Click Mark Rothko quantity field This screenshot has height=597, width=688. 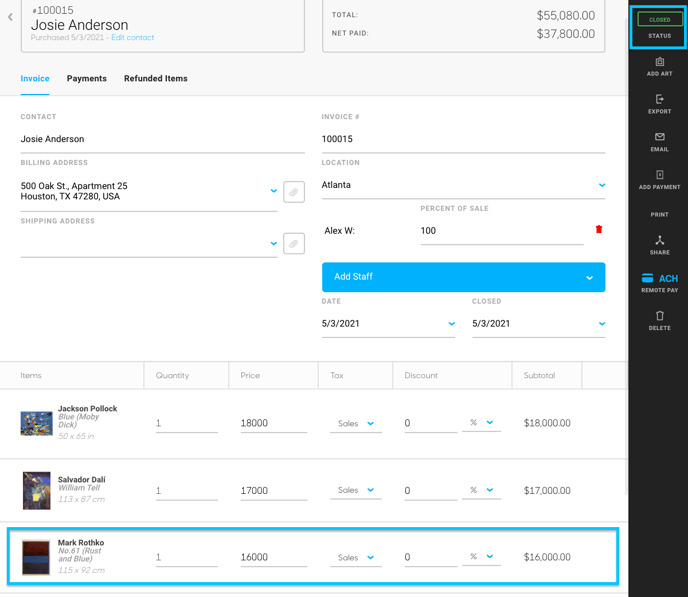tap(186, 558)
